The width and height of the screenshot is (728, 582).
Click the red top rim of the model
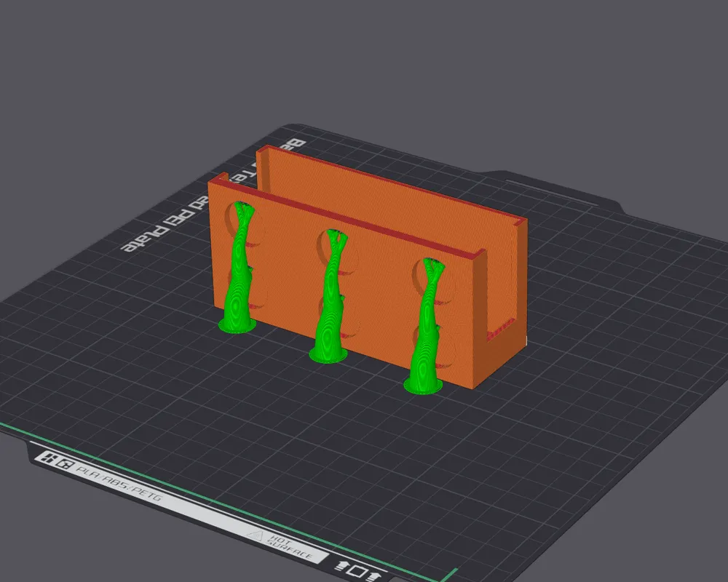click(x=364, y=211)
